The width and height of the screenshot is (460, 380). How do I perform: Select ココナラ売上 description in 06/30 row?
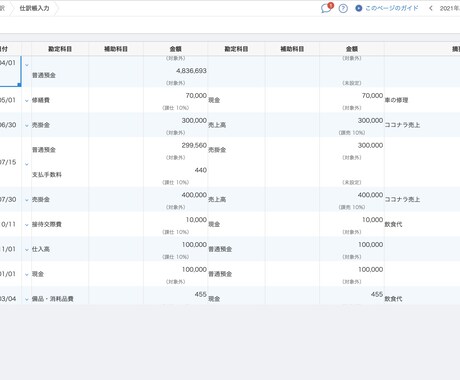(x=402, y=125)
